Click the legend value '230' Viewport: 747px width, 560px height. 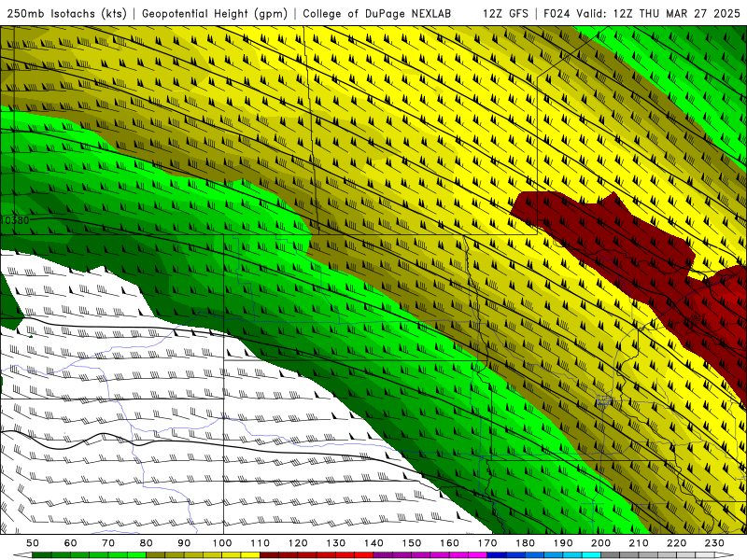pos(714,543)
